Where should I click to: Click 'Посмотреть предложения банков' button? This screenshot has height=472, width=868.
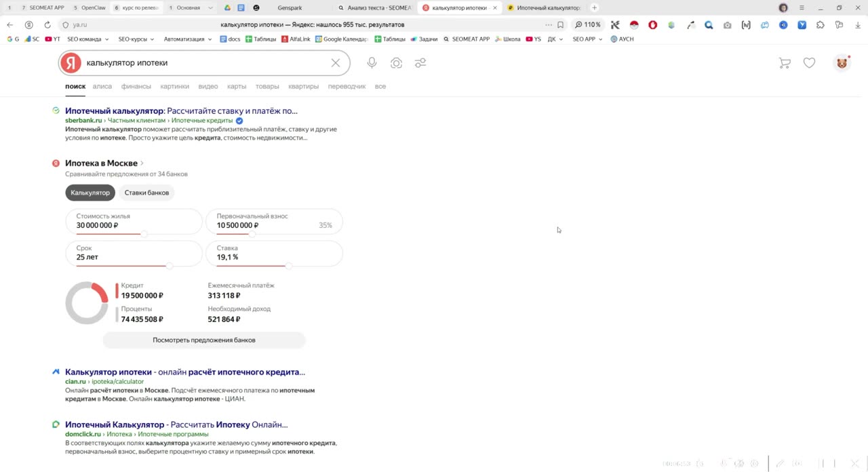(x=204, y=340)
